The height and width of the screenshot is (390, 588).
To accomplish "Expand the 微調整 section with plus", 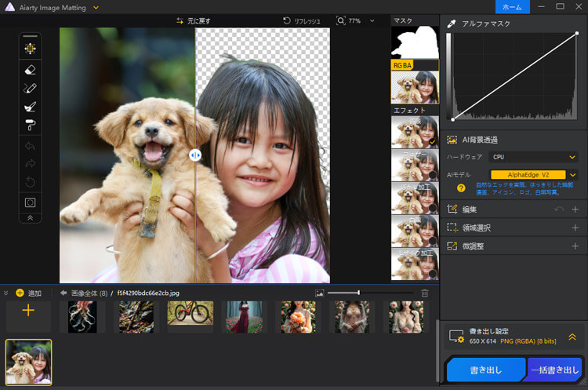I will tap(575, 246).
